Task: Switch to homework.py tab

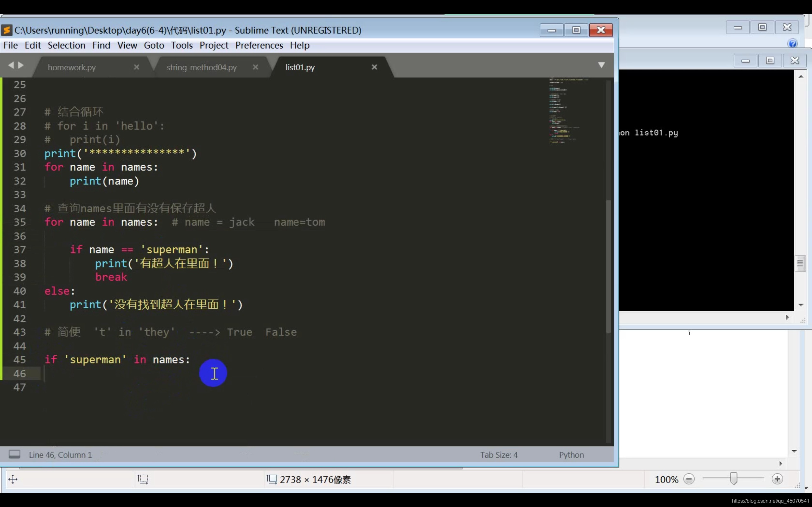Action: pos(72,67)
